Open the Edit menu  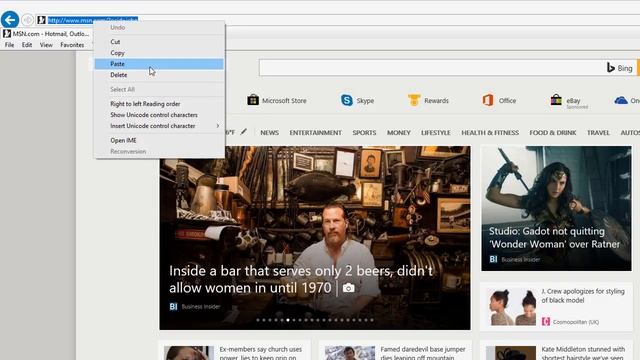[x=27, y=45]
